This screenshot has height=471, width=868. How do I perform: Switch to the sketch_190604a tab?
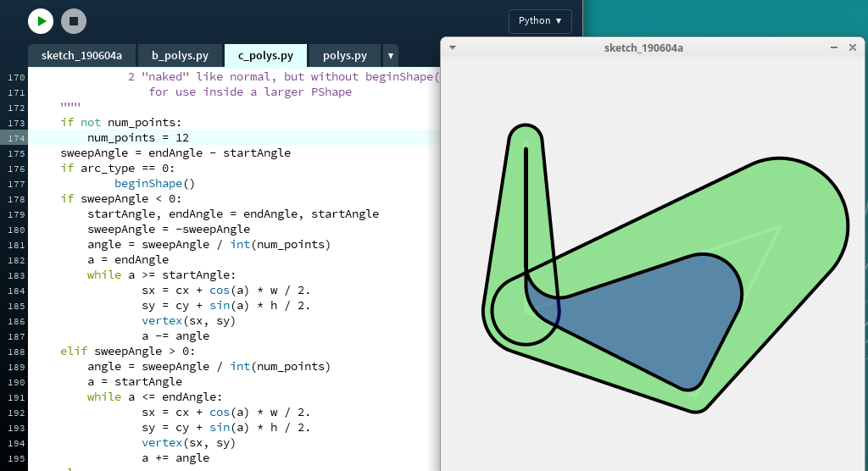[81, 56]
